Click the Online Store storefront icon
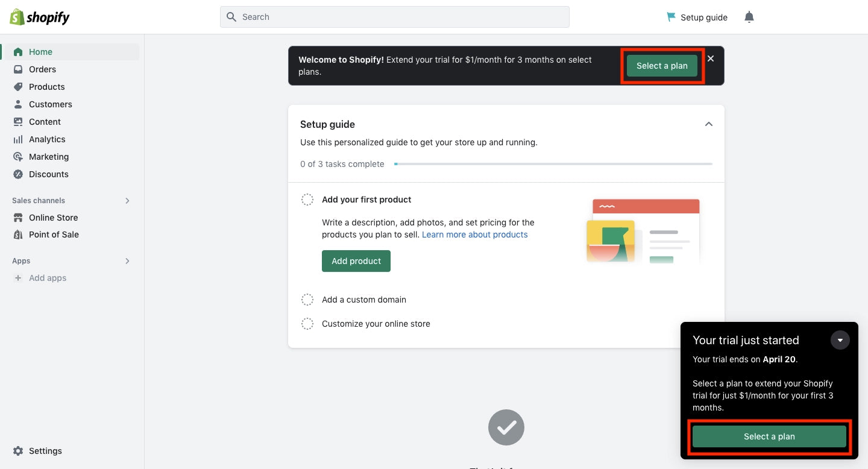The height and width of the screenshot is (469, 868). pos(18,218)
